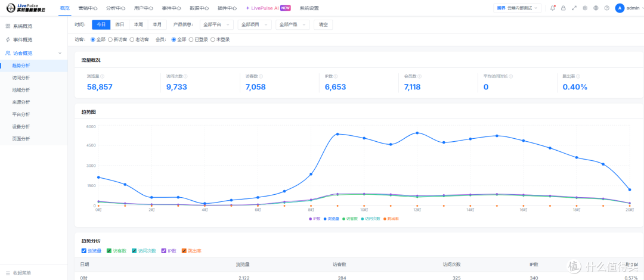Open the 全部平台 dropdown
Image resolution: width=644 pixels, height=280 pixels.
click(217, 24)
